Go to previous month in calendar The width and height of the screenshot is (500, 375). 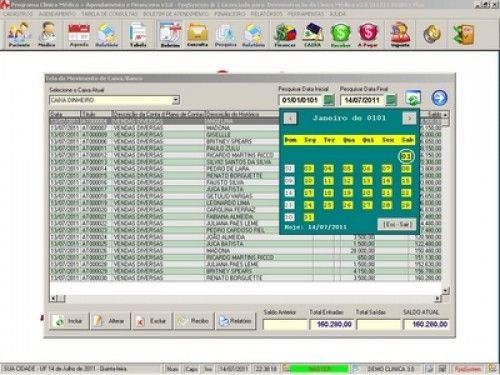point(290,118)
